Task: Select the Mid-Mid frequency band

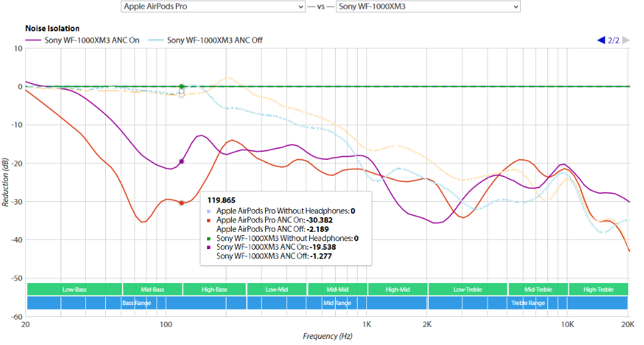Action: 337,290
